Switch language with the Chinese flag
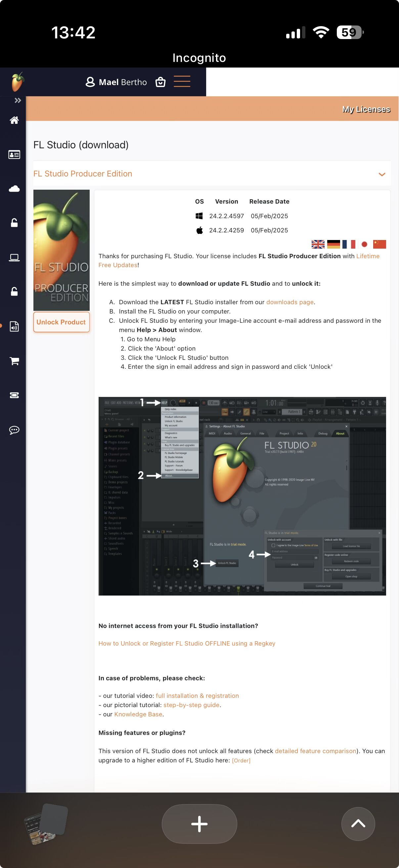Image resolution: width=399 pixels, height=868 pixels. tap(379, 244)
